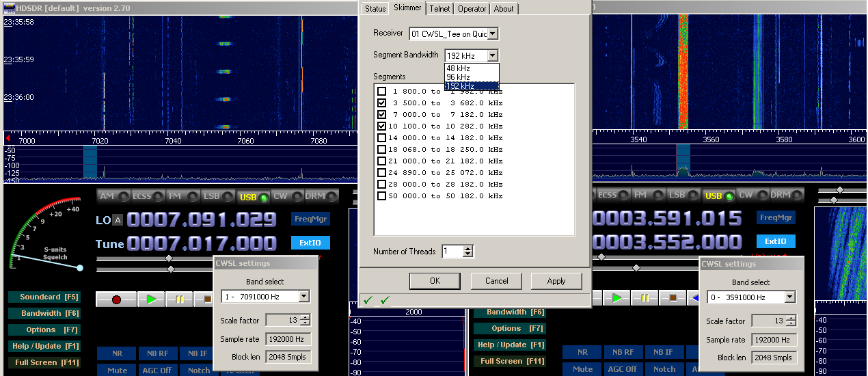Click upper slider below Tune in left window
Viewport: 868px width, 376px height.
click(169, 258)
